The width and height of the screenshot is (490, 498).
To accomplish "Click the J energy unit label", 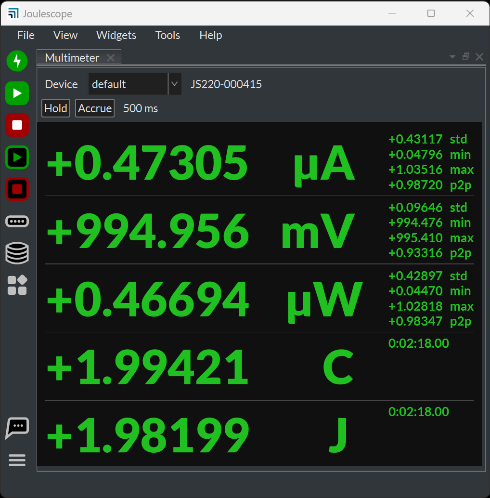I will tap(338, 435).
